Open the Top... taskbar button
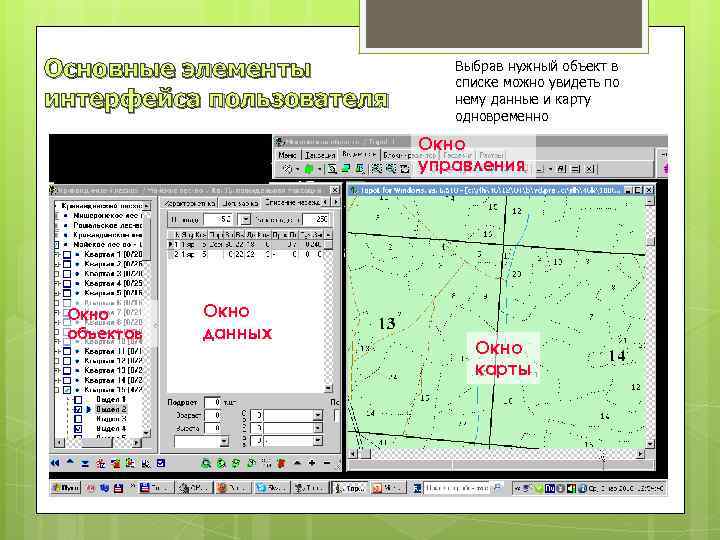This screenshot has width=720, height=540. coord(350,488)
